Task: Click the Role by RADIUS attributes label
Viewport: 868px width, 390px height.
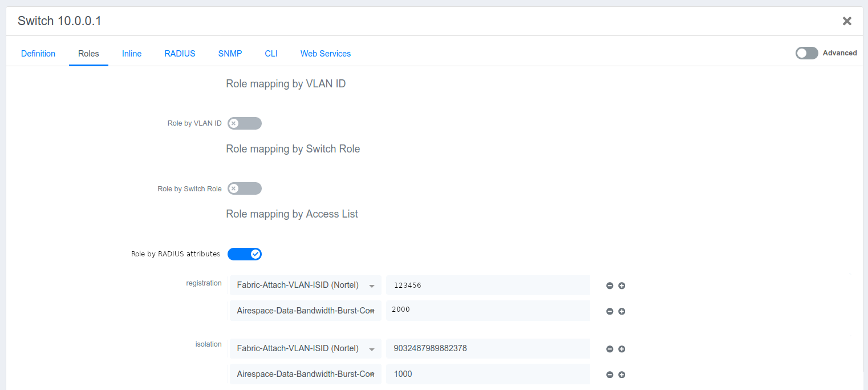Action: (x=176, y=254)
